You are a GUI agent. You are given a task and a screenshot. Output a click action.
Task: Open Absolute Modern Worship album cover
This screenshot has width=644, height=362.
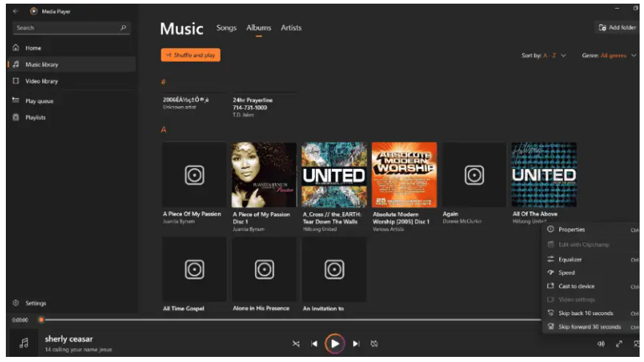click(x=404, y=175)
